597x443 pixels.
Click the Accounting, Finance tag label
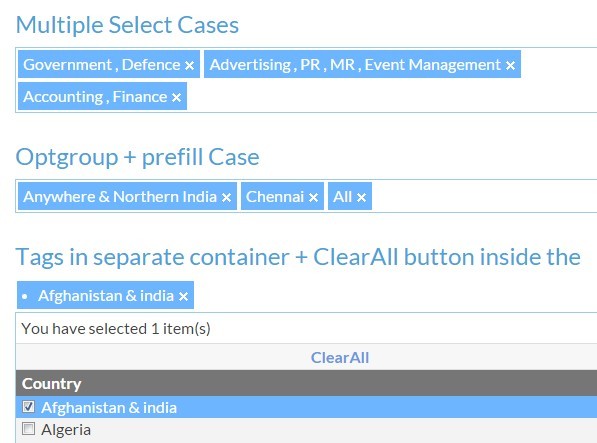click(95, 97)
